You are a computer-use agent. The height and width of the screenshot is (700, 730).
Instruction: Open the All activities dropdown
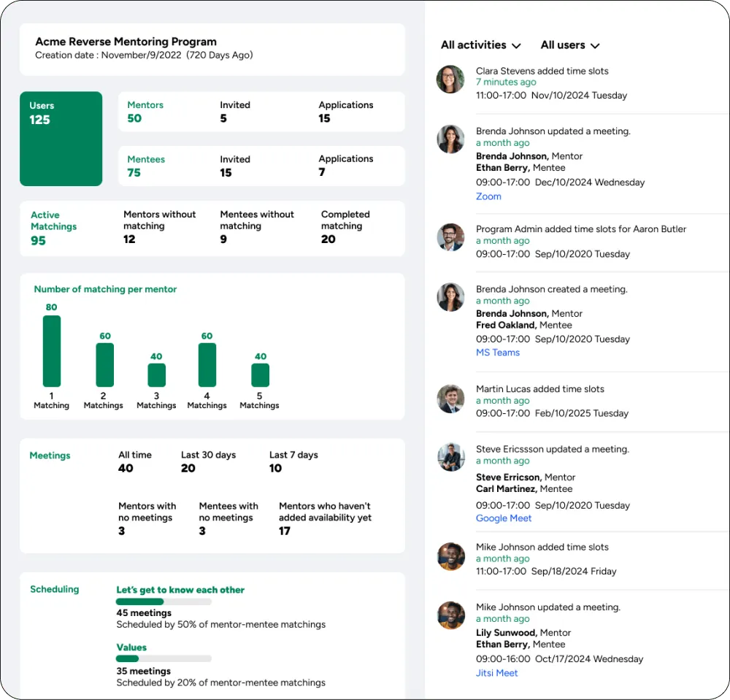480,45
